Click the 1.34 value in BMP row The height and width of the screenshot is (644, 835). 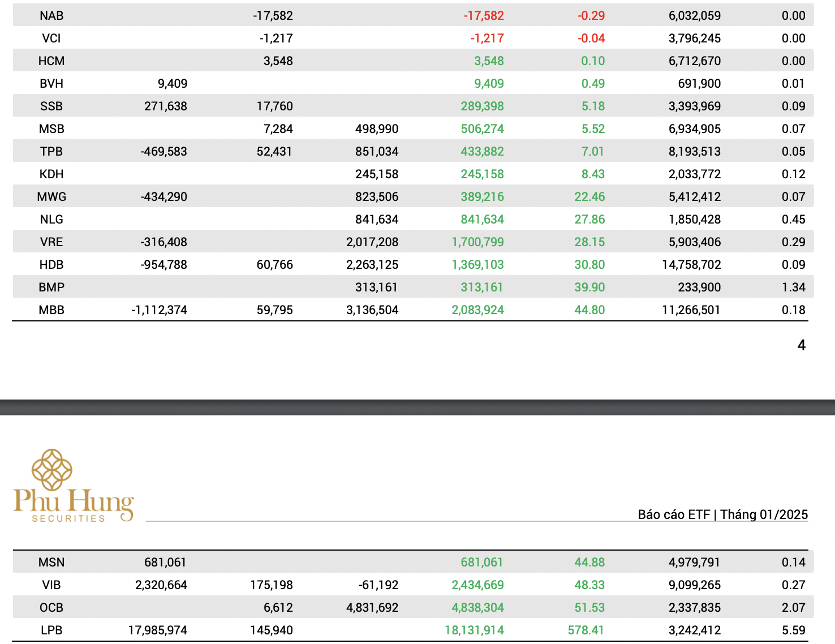pyautogui.click(x=793, y=287)
